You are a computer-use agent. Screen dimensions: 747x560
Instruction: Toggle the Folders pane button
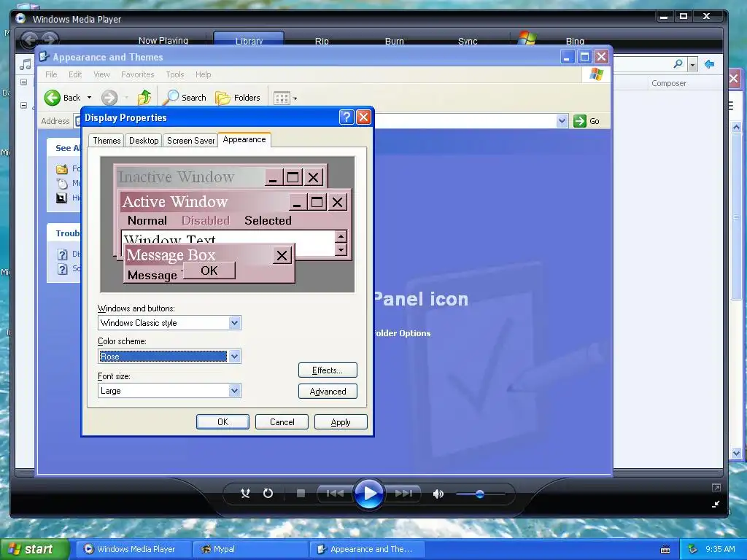[x=238, y=98]
